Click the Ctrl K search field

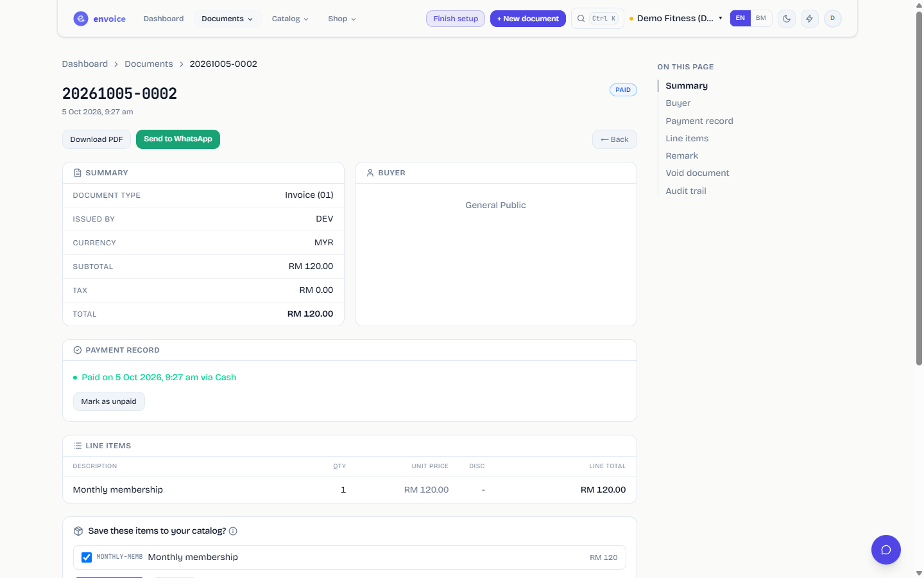[597, 19]
